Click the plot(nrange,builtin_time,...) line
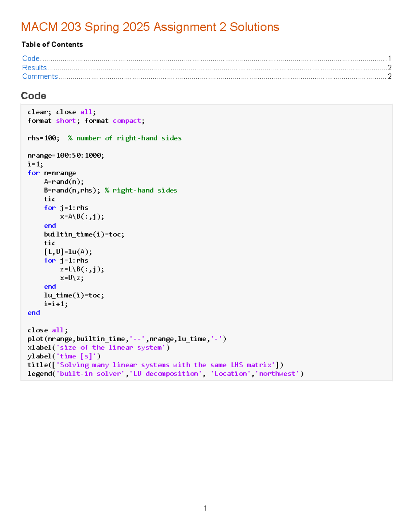The height and width of the screenshot is (532, 411). tap(127, 339)
